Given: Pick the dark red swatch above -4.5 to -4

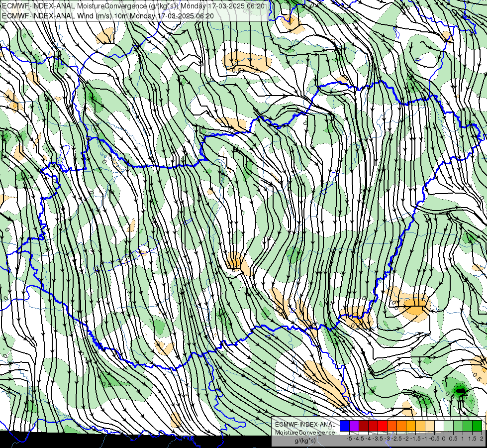Looking at the screenshot, I should 364,426.
